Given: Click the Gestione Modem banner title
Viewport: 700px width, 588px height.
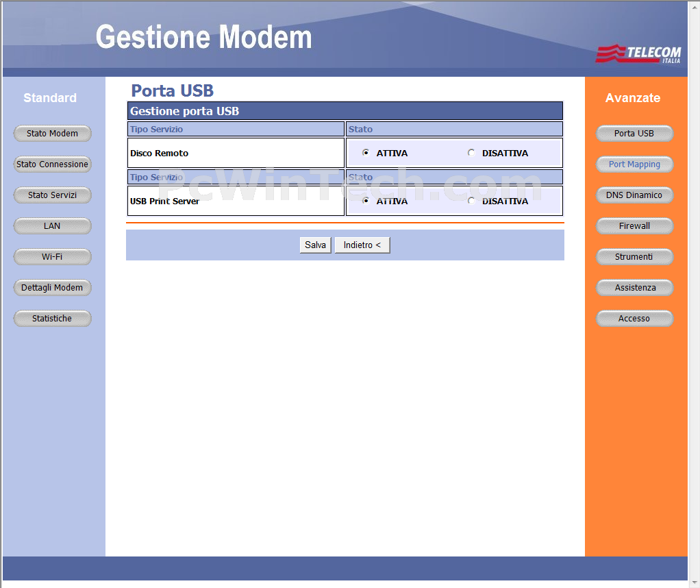Looking at the screenshot, I should click(203, 37).
